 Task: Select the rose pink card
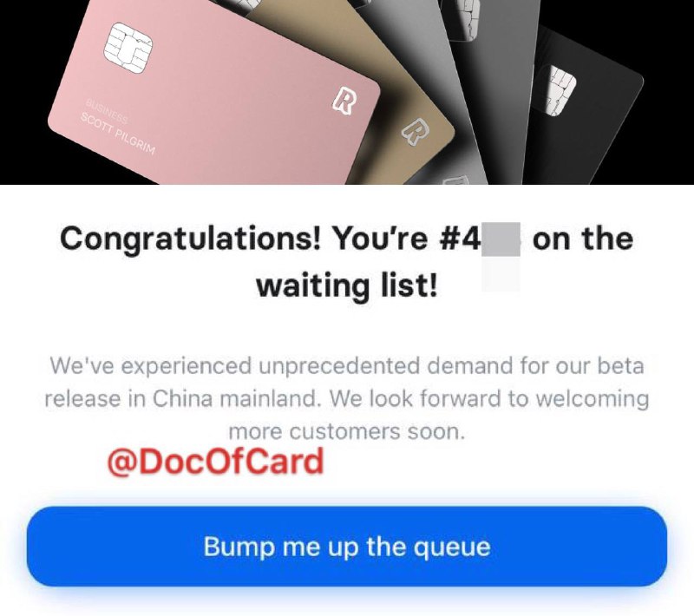pos(213,93)
